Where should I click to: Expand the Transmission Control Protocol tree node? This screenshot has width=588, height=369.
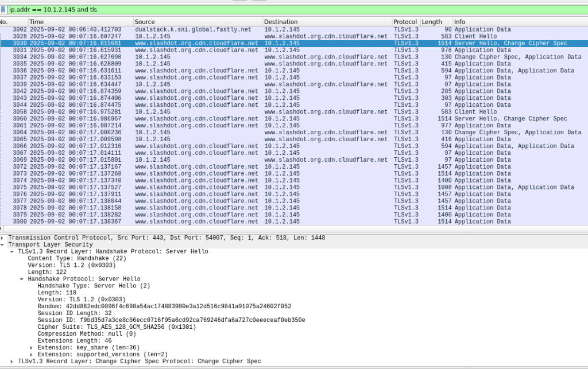[2, 238]
